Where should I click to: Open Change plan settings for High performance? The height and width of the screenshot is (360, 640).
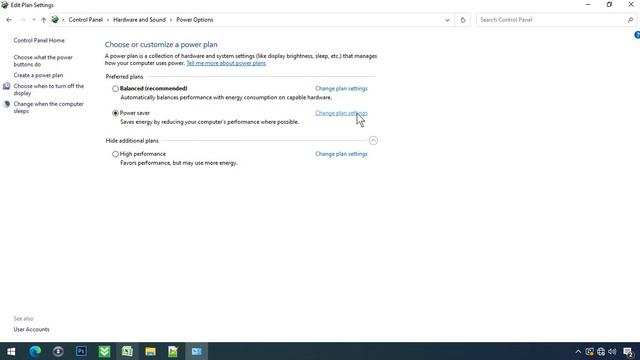(341, 154)
